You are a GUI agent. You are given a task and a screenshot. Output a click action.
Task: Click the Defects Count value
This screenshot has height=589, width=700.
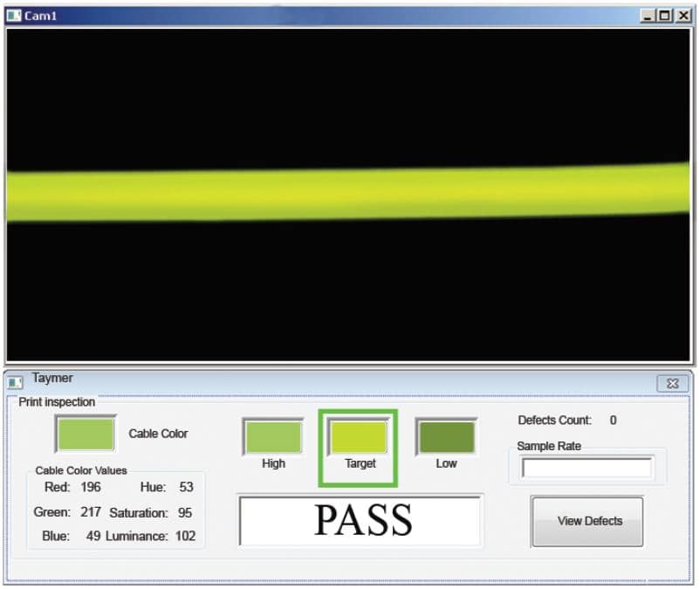pos(613,421)
